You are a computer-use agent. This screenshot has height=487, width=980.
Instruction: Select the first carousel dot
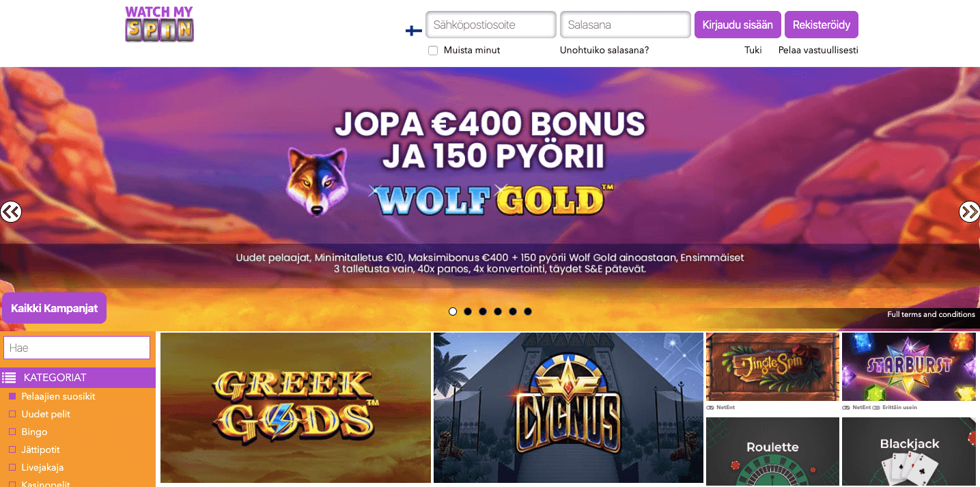point(453,311)
